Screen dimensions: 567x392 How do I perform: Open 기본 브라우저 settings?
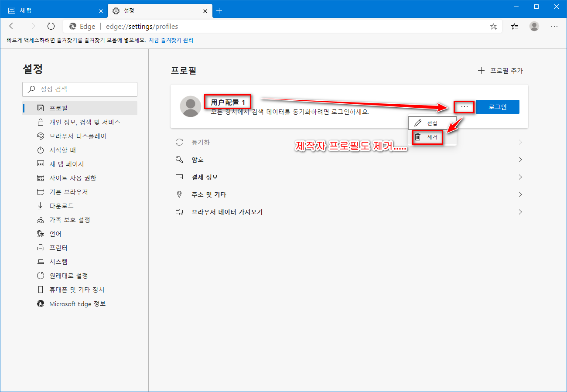(x=80, y=192)
